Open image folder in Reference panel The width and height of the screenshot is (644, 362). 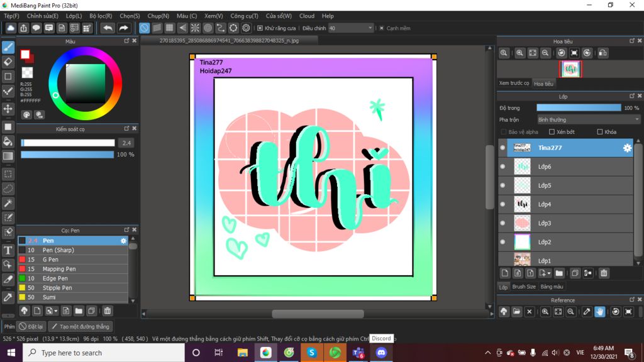coord(516,312)
